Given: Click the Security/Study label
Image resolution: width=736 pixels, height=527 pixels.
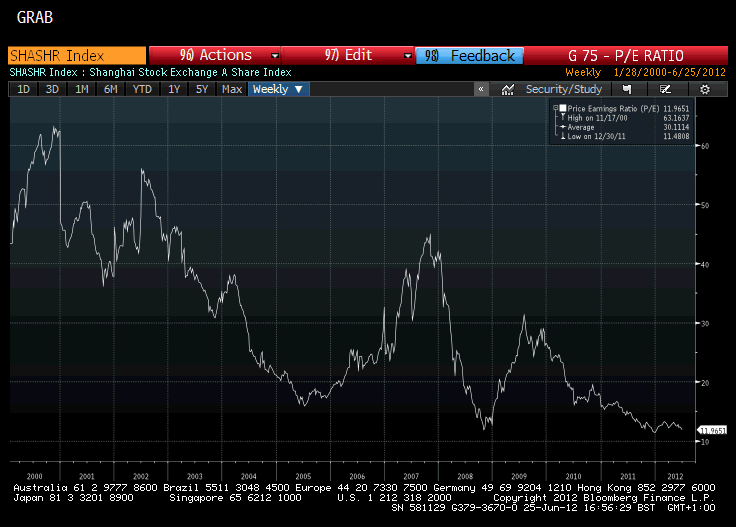Looking at the screenshot, I should (x=564, y=89).
